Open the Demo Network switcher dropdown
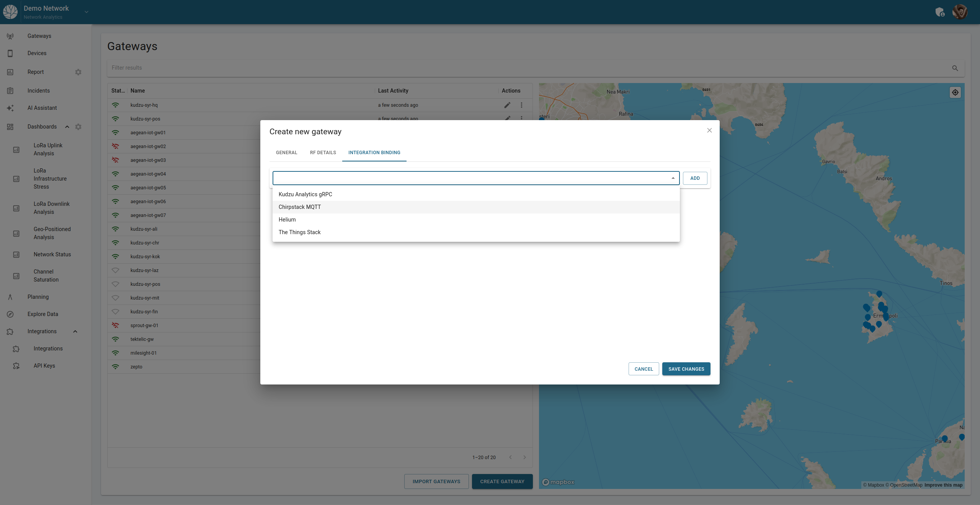980x505 pixels. coord(87,12)
